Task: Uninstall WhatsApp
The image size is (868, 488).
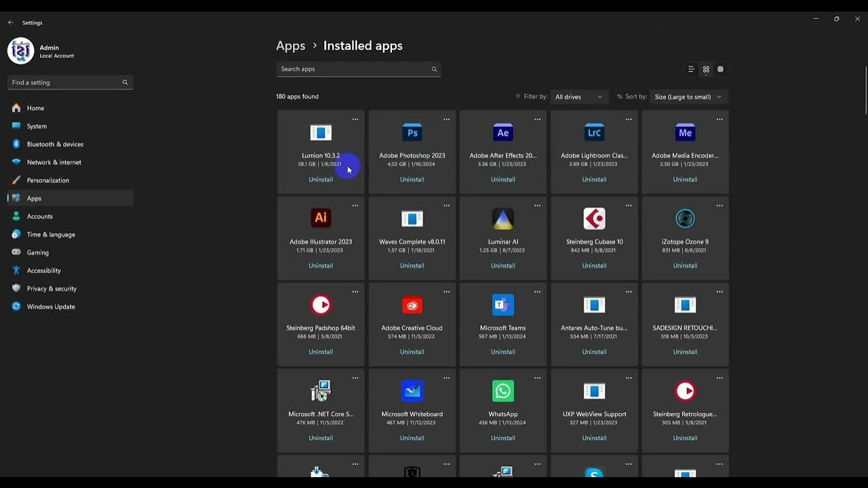Action: [x=503, y=438]
